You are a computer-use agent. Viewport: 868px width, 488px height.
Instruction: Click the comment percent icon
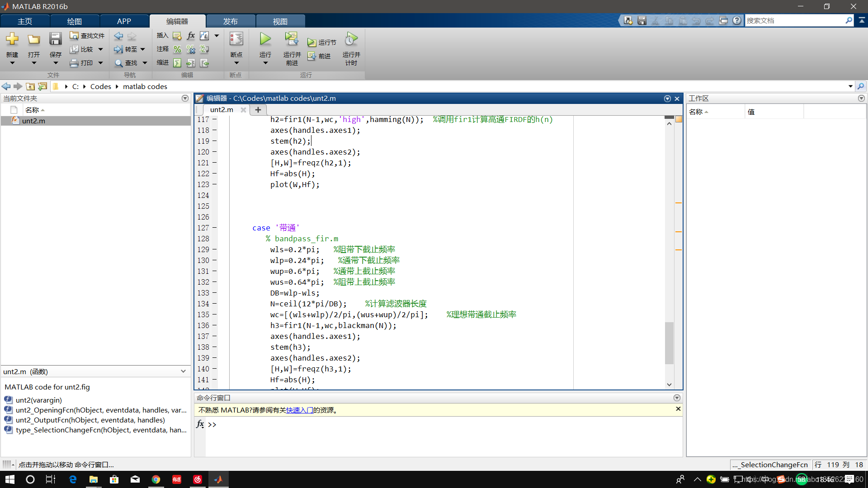click(177, 49)
